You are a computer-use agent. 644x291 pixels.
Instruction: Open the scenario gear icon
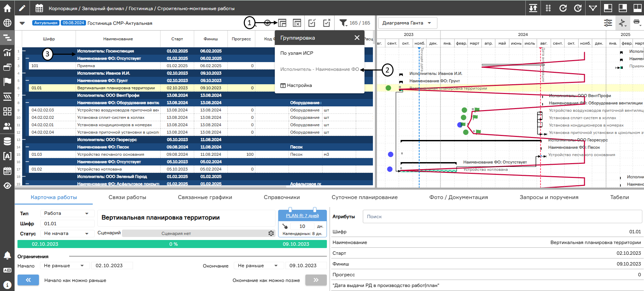(271, 233)
